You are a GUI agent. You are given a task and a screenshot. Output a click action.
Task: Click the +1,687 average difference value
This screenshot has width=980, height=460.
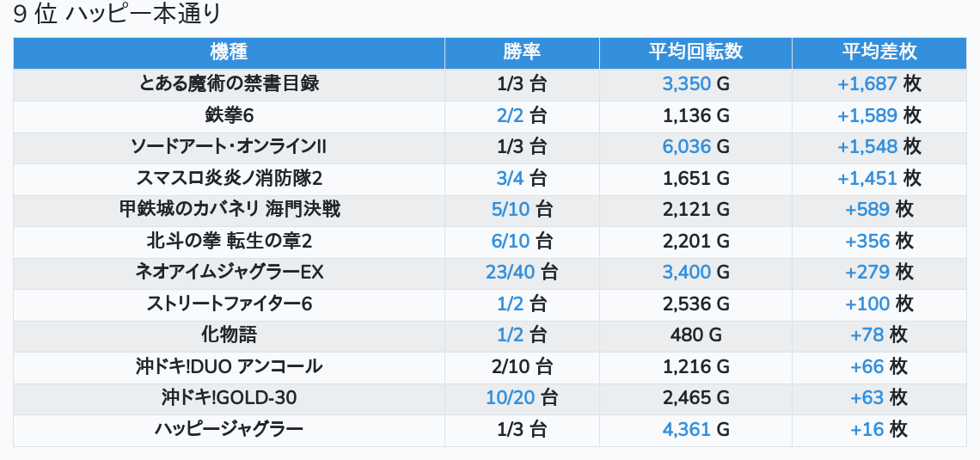pyautogui.click(x=867, y=84)
